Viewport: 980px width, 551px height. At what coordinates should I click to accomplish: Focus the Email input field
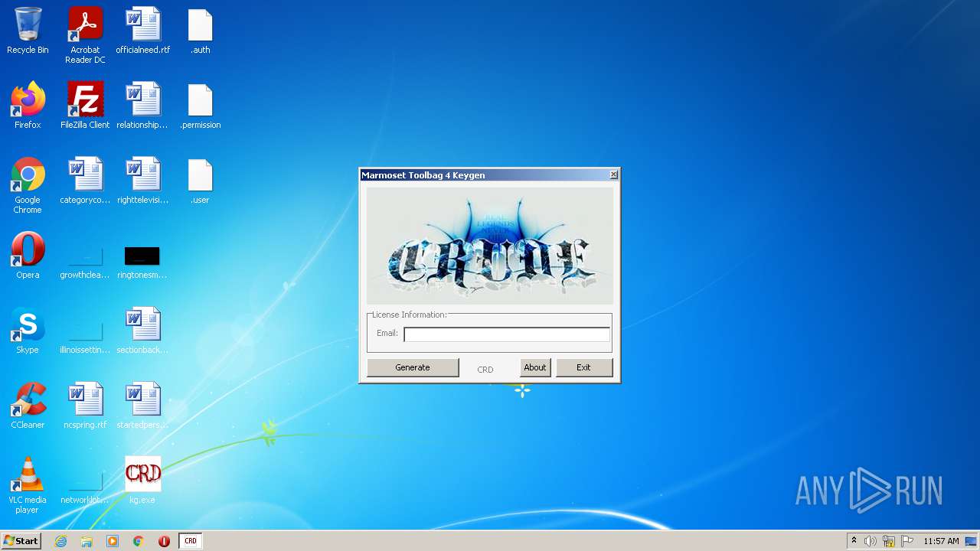point(506,334)
